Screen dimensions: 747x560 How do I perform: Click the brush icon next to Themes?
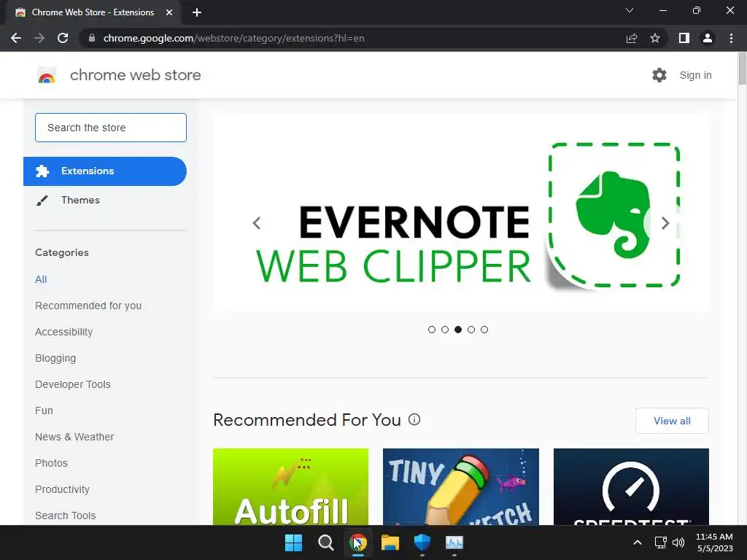pyautogui.click(x=42, y=201)
